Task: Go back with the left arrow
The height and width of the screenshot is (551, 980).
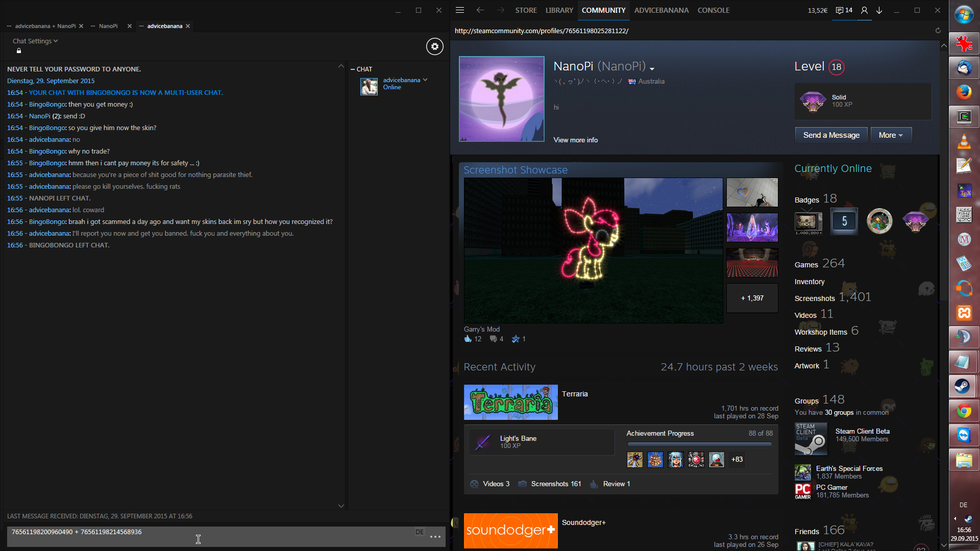Action: pos(480,10)
